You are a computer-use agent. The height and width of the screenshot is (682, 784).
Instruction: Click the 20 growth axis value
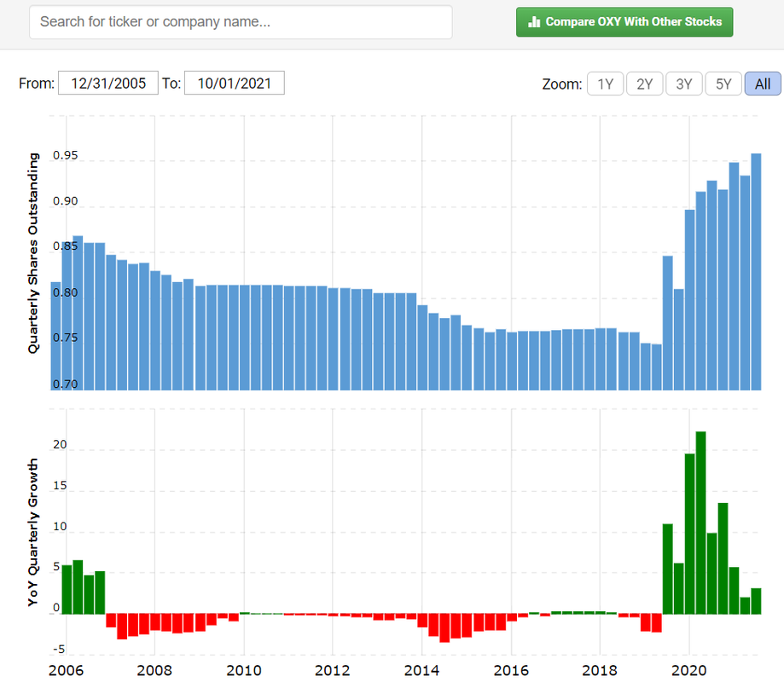(x=60, y=444)
